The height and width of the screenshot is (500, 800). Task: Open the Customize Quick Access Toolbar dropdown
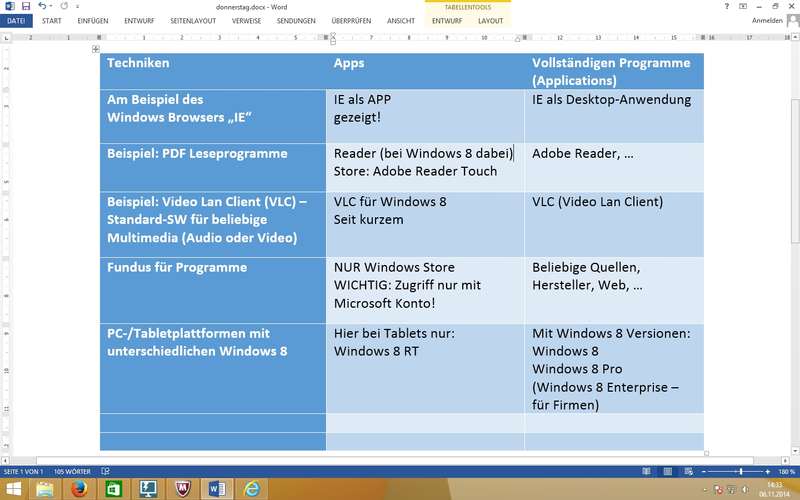click(76, 6)
